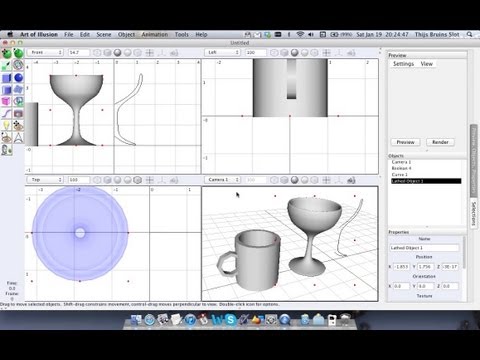Open Finder from the Dock
This screenshot has width=480, height=360.
click(136, 320)
